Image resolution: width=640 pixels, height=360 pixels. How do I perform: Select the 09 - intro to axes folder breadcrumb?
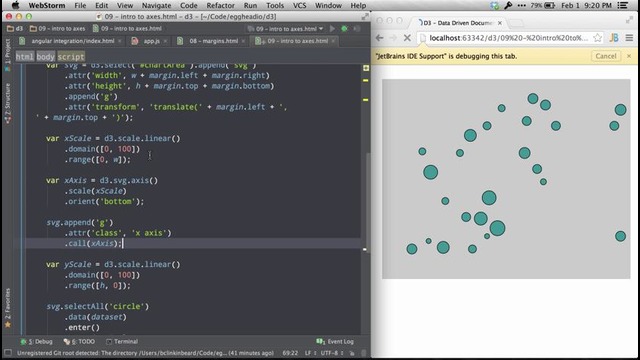pyautogui.click(x=58, y=29)
